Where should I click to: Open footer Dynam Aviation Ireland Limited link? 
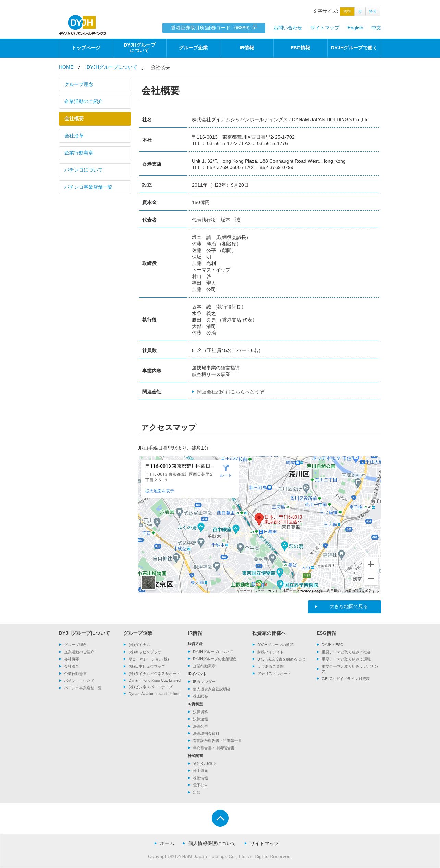point(154,694)
